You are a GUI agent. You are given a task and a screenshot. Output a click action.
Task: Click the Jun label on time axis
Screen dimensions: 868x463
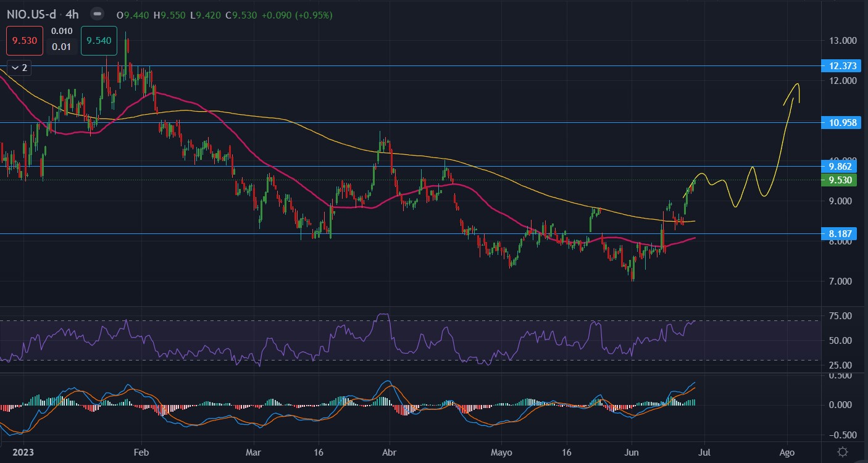tap(632, 452)
